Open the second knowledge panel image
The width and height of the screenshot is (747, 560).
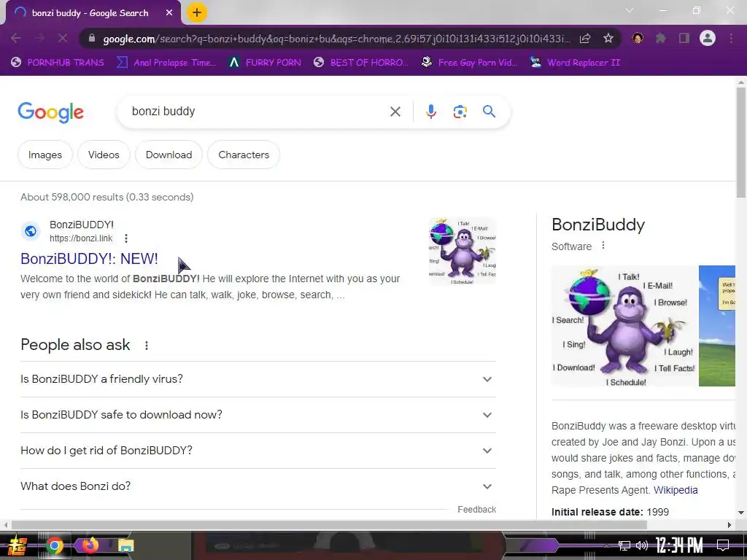click(x=717, y=326)
